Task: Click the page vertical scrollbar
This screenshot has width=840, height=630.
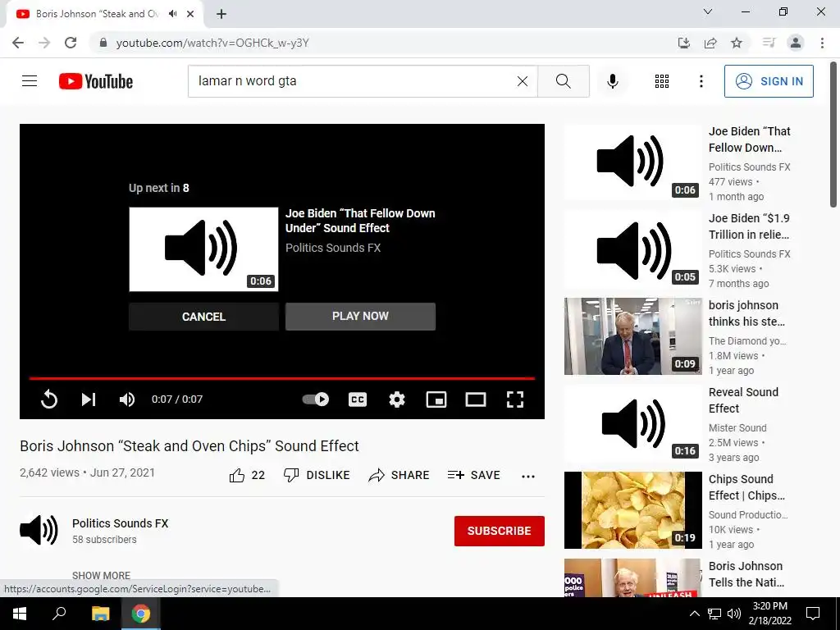Action: point(833,134)
